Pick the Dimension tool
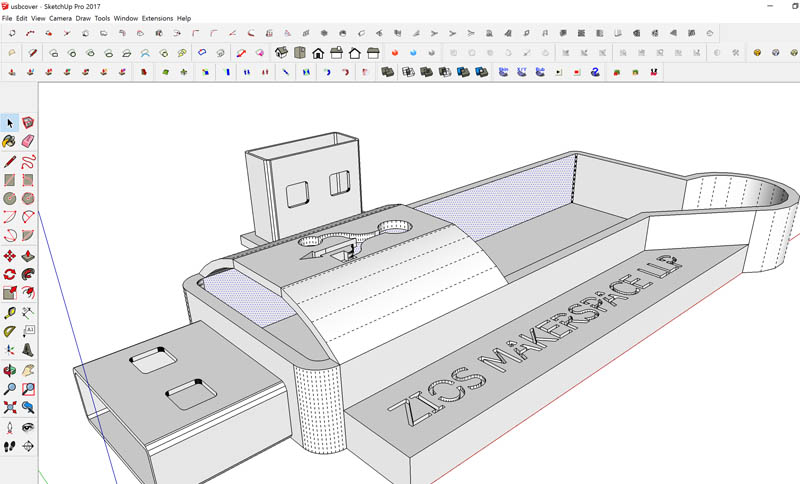 (x=28, y=313)
